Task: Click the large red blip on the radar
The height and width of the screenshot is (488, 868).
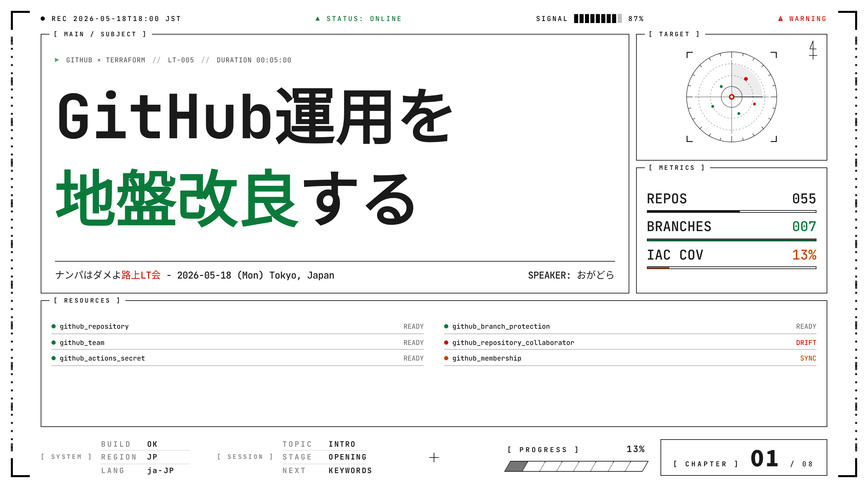Action: click(746, 79)
